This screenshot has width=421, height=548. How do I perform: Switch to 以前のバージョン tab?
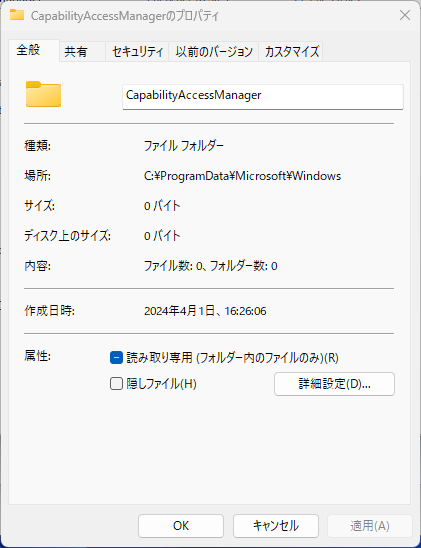[x=214, y=52]
